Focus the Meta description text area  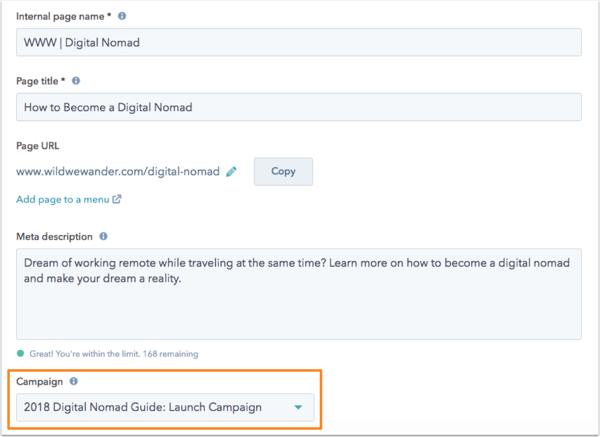pyautogui.click(x=298, y=294)
